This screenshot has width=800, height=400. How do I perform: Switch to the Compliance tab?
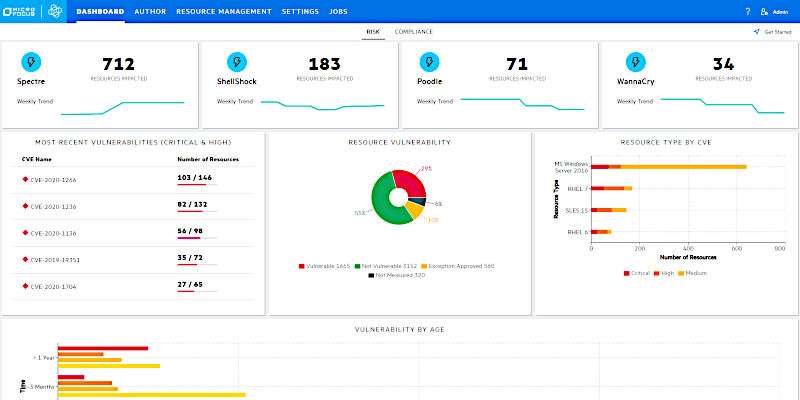413,32
